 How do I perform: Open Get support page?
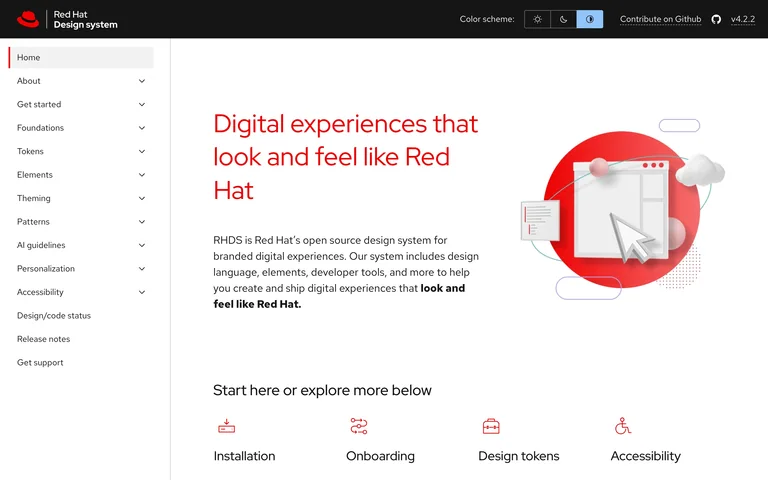click(x=40, y=363)
